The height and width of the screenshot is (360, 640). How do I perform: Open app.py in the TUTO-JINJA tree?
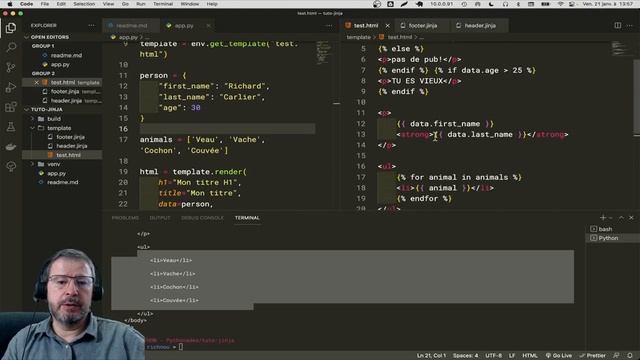click(62, 173)
